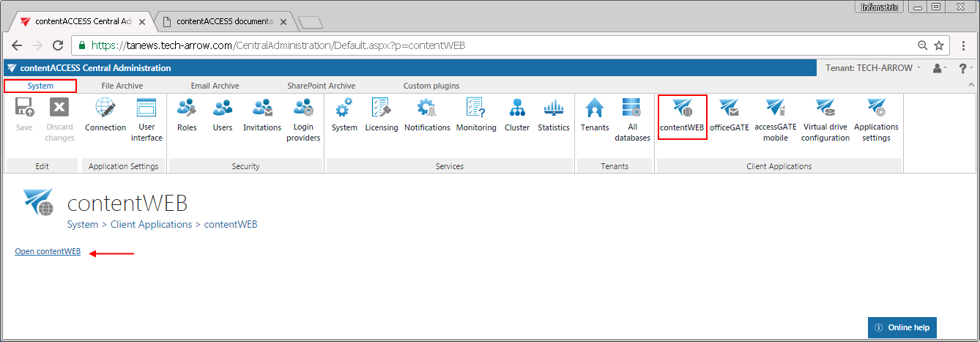The width and height of the screenshot is (980, 342).
Task: Click the contentWEB page heading
Action: [127, 202]
